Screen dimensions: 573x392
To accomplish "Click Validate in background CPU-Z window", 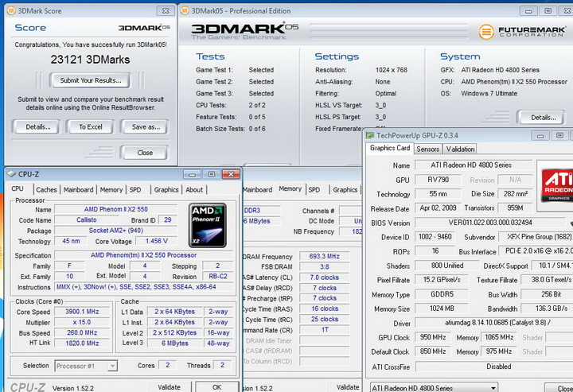I will (x=348, y=387).
